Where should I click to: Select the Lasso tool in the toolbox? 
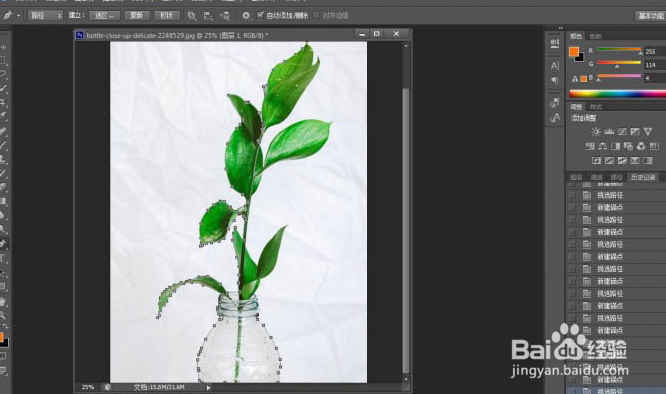3,73
